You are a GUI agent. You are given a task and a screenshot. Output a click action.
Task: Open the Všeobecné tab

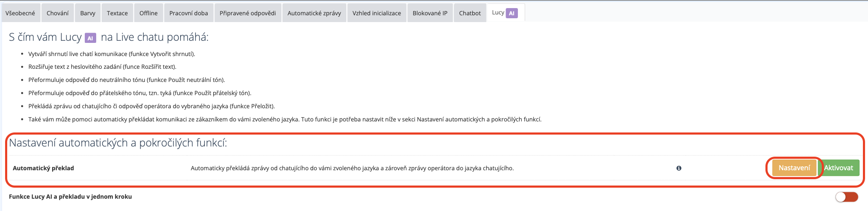[20, 13]
